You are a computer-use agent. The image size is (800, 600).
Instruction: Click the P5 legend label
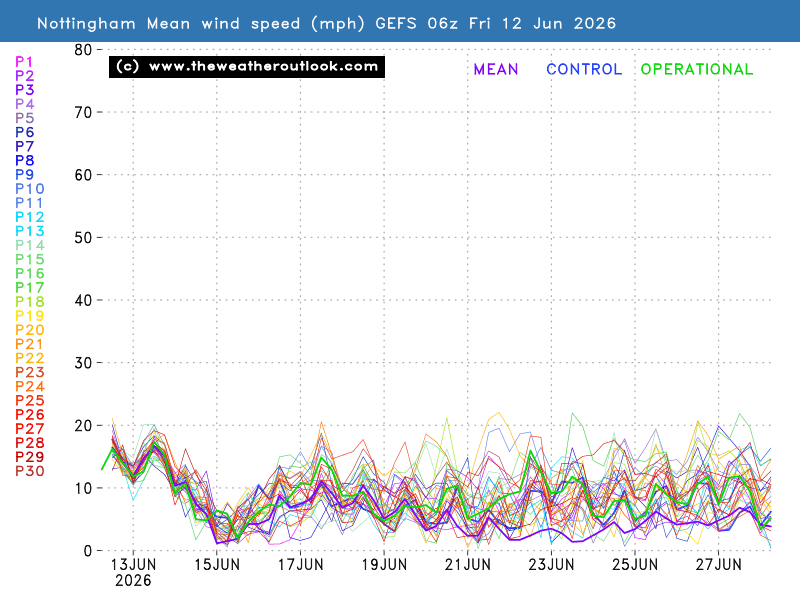tap(24, 118)
